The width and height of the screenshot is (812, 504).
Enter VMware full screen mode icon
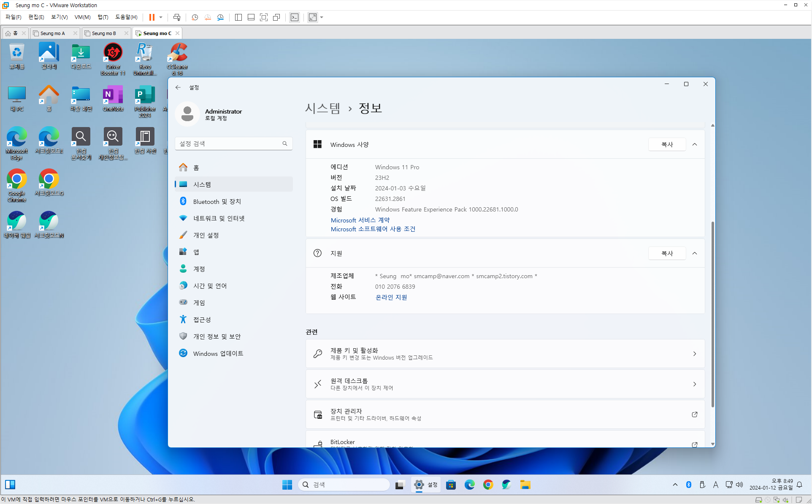click(x=264, y=17)
